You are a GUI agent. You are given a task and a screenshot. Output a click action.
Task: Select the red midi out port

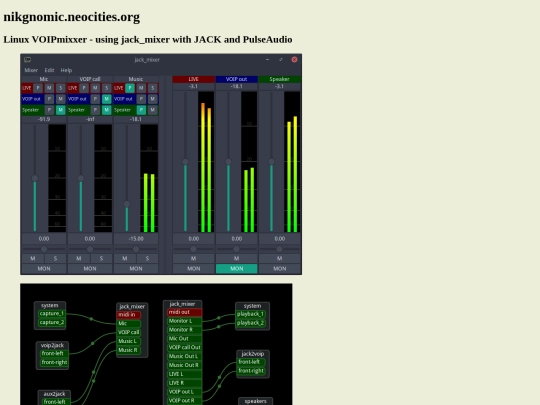coord(185,312)
